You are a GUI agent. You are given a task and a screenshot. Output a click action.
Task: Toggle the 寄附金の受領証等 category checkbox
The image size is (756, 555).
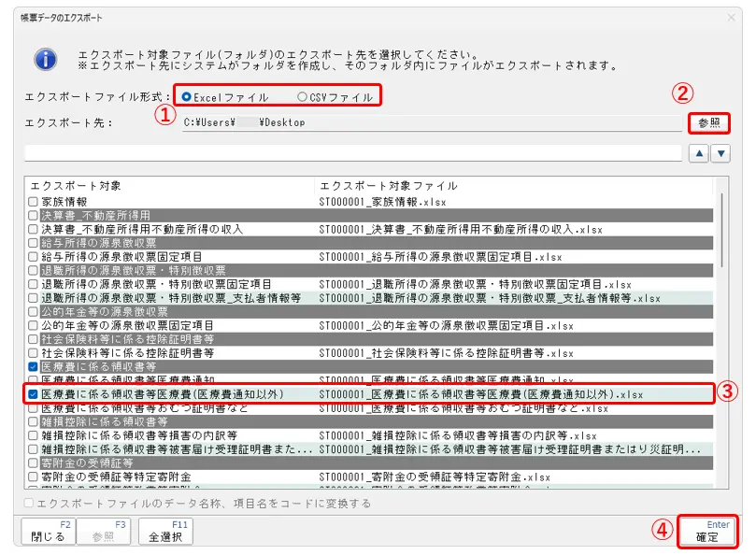click(34, 462)
